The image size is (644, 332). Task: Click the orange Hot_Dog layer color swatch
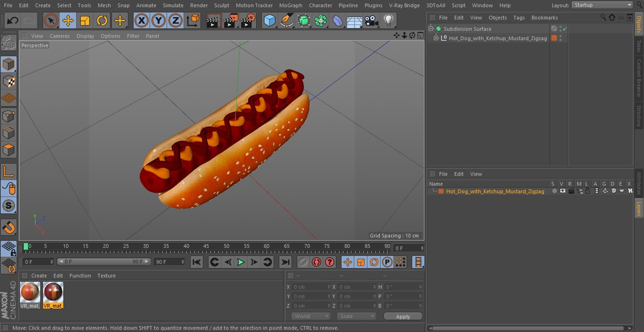(441, 191)
